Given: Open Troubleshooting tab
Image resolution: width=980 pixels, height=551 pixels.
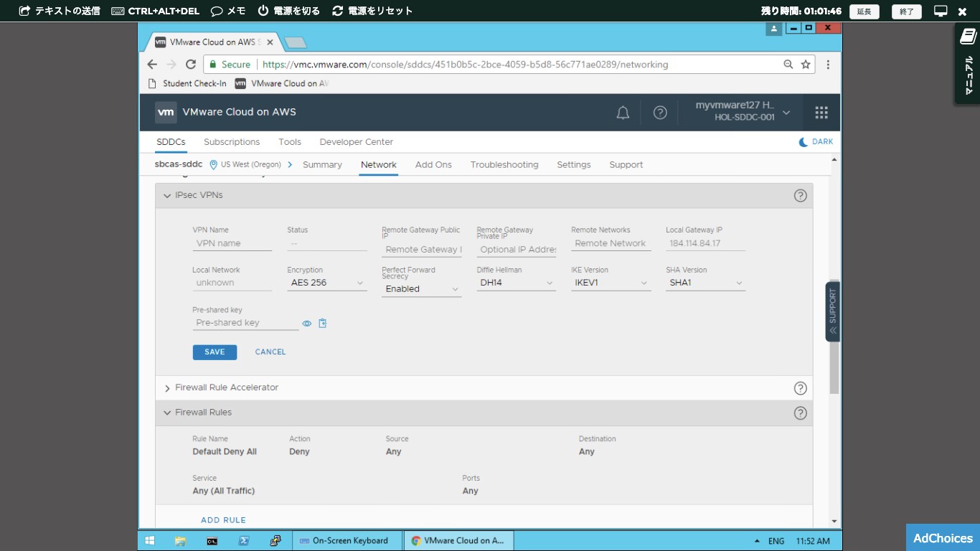Looking at the screenshot, I should (x=504, y=165).
